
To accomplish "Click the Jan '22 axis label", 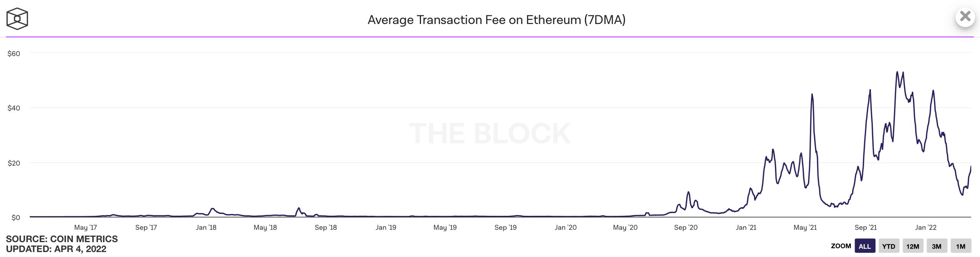I will tap(925, 228).
